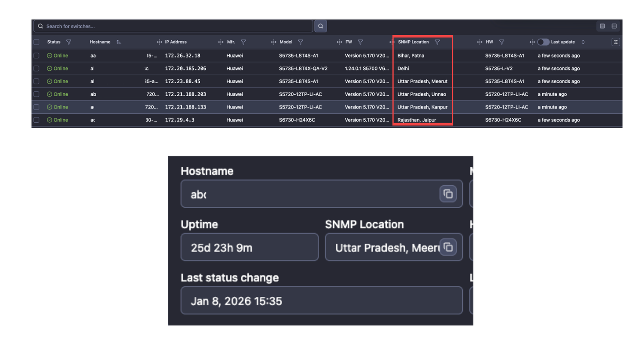This screenshot has width=644, height=362.
Task: Select all rows with the header checkbox
Action: (x=36, y=42)
